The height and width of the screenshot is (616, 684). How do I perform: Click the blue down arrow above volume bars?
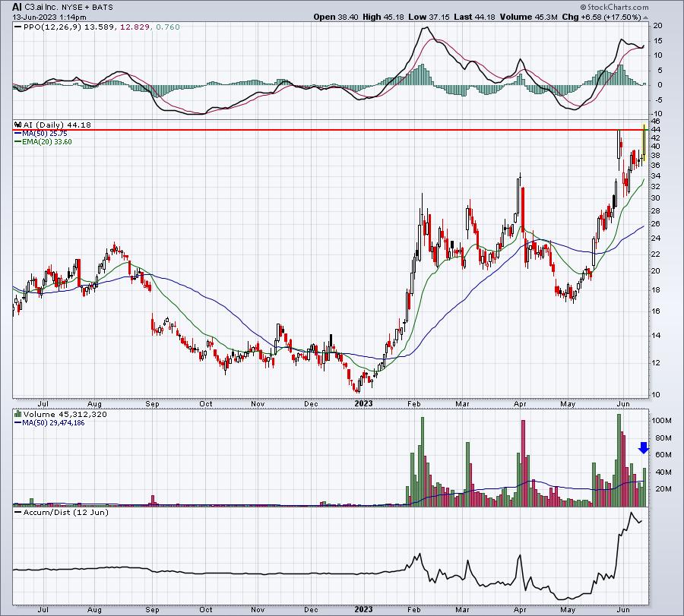pyautogui.click(x=644, y=447)
